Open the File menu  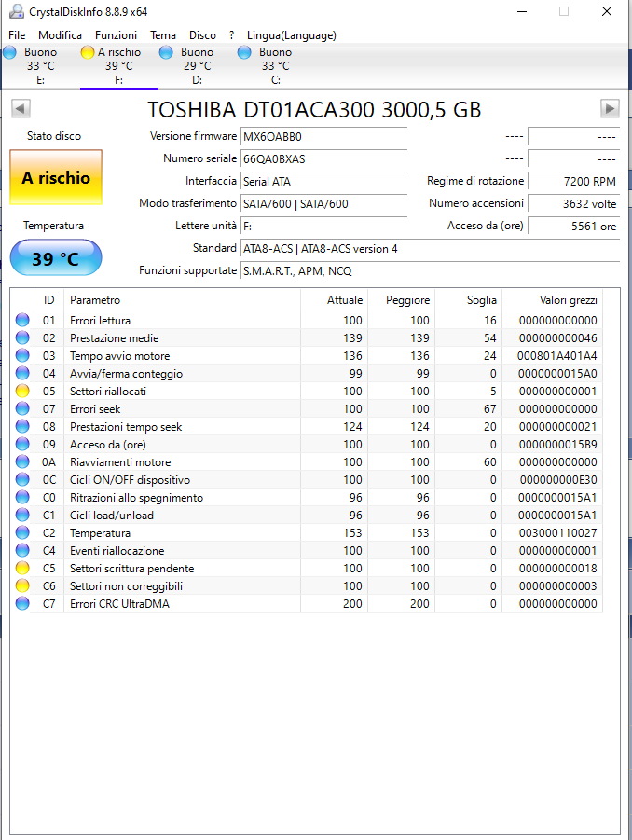coord(17,35)
